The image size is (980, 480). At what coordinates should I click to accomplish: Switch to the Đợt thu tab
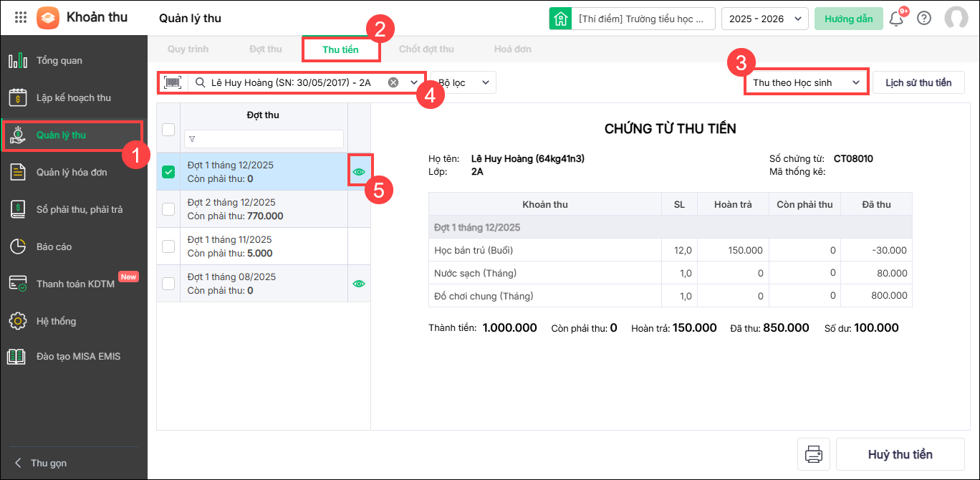(265, 49)
